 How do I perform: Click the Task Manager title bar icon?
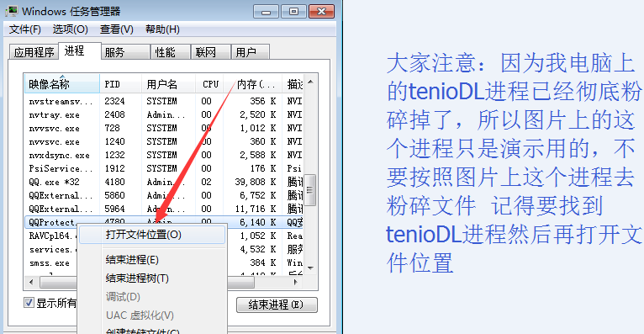tap(11, 11)
